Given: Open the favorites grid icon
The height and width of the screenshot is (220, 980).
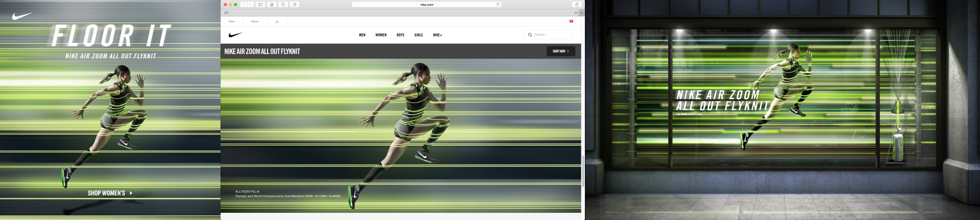Looking at the screenshot, I should (226, 13).
